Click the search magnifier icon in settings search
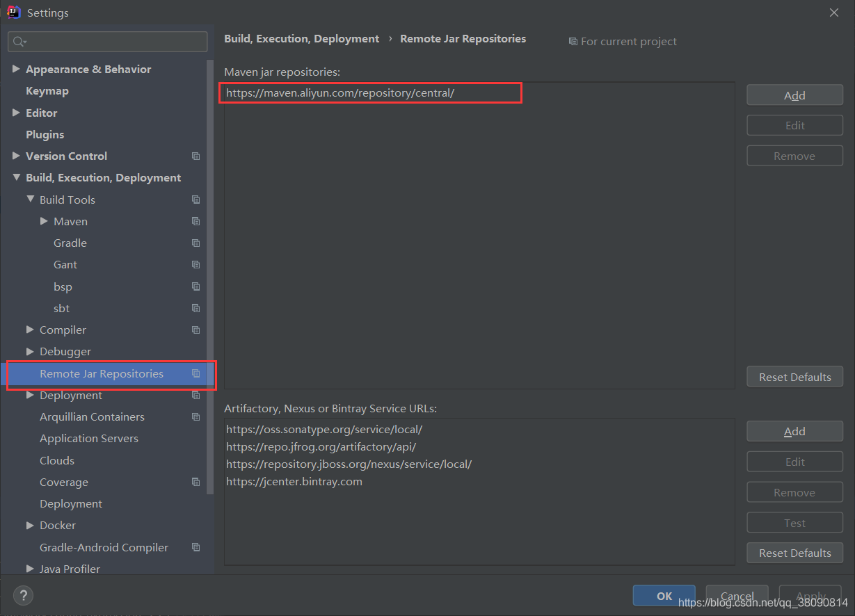The width and height of the screenshot is (855, 616). [19, 42]
